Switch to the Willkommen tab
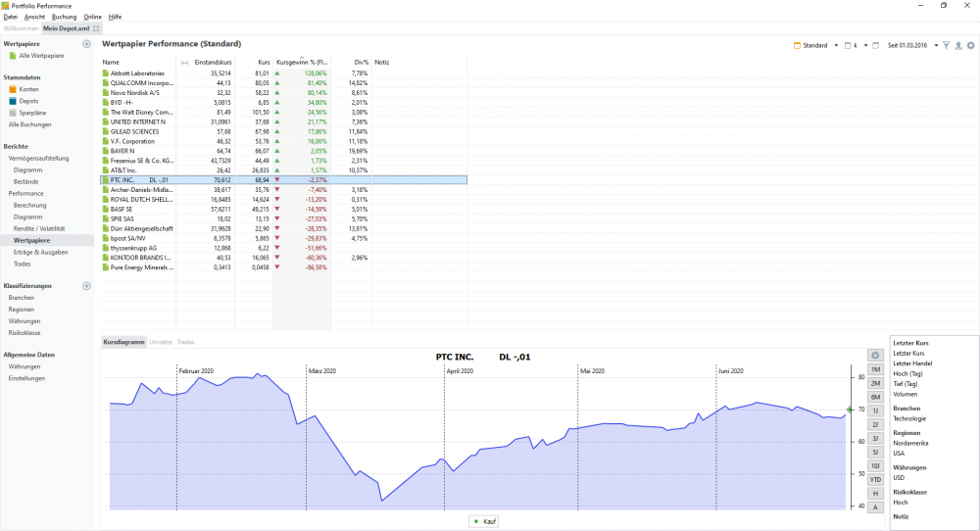Viewport: 980px width, 531px height. [x=21, y=28]
